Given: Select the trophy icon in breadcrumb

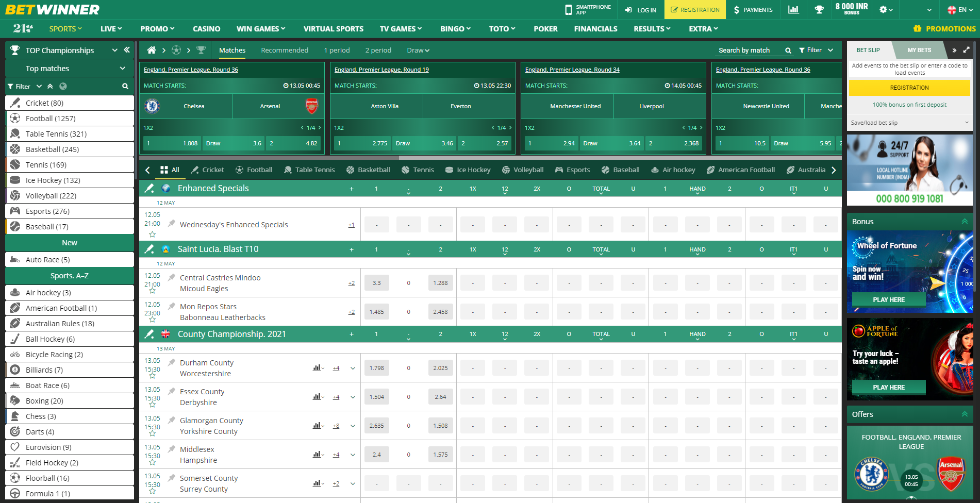Looking at the screenshot, I should [201, 50].
